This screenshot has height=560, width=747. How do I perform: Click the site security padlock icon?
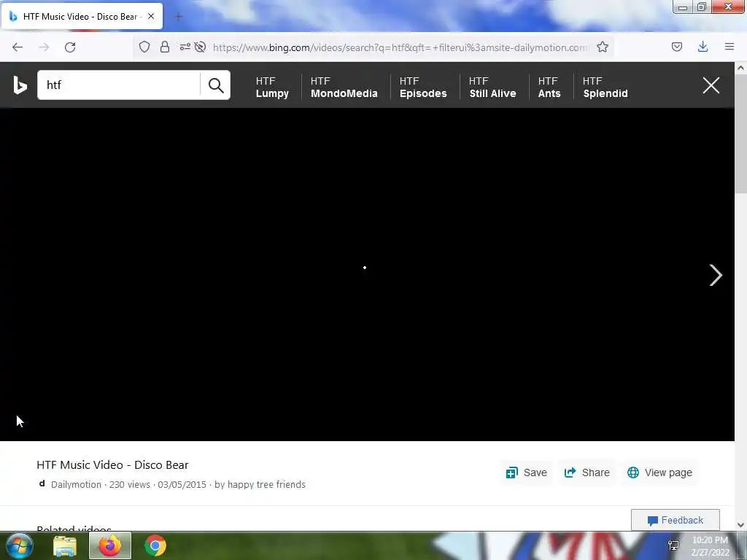click(165, 47)
